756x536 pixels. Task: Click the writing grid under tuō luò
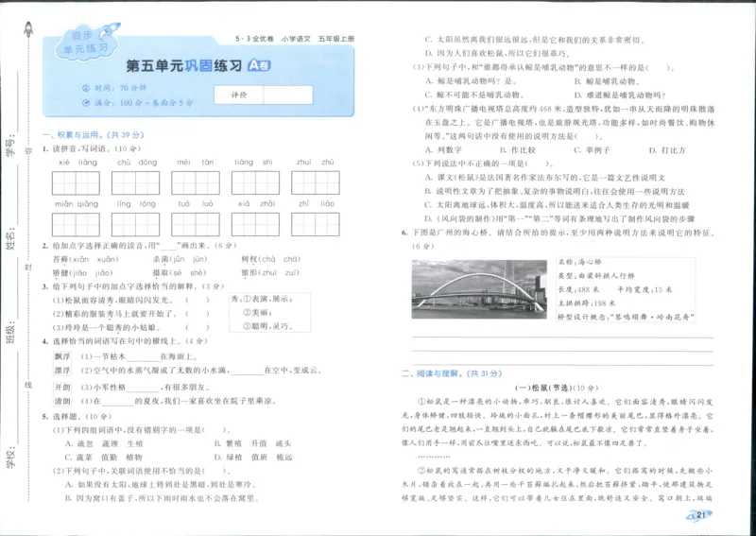pyautogui.click(x=196, y=224)
